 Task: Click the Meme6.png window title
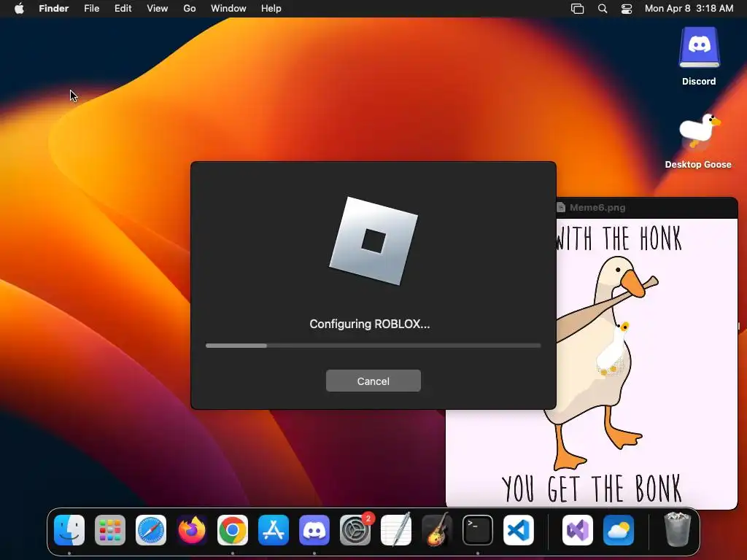pos(597,208)
